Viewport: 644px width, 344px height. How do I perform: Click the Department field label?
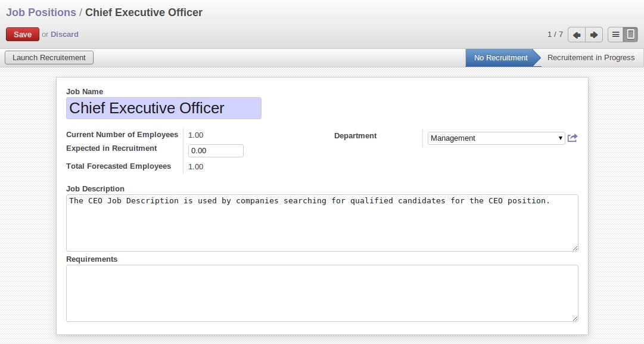coord(355,136)
